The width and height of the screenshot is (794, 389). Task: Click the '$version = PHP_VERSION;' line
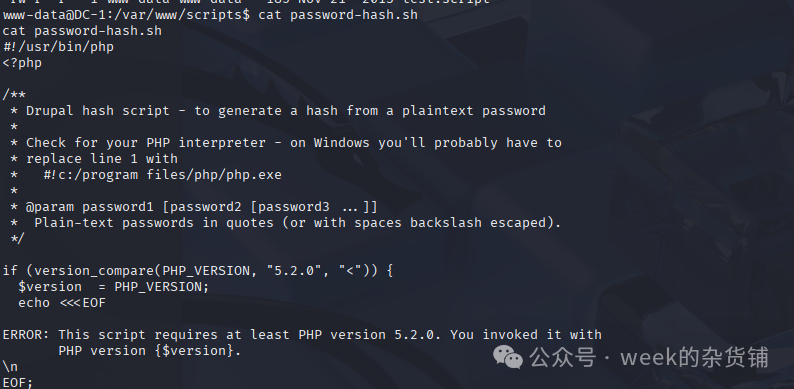[x=114, y=287]
